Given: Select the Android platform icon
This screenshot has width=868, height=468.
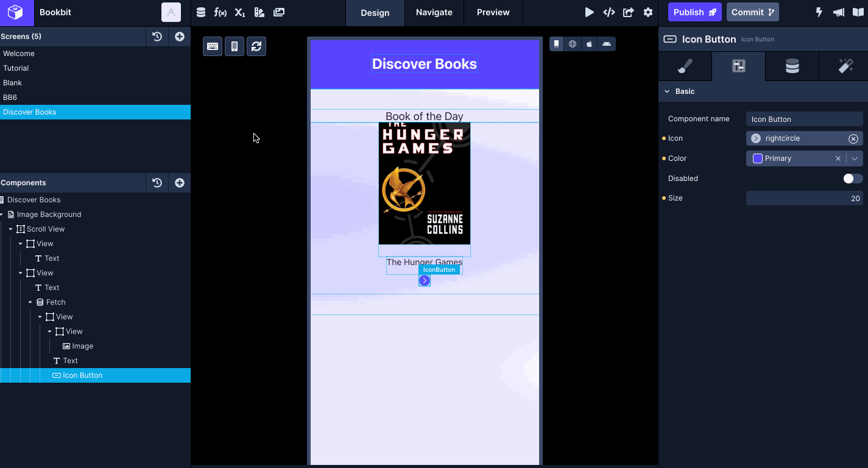Looking at the screenshot, I should click(x=606, y=44).
